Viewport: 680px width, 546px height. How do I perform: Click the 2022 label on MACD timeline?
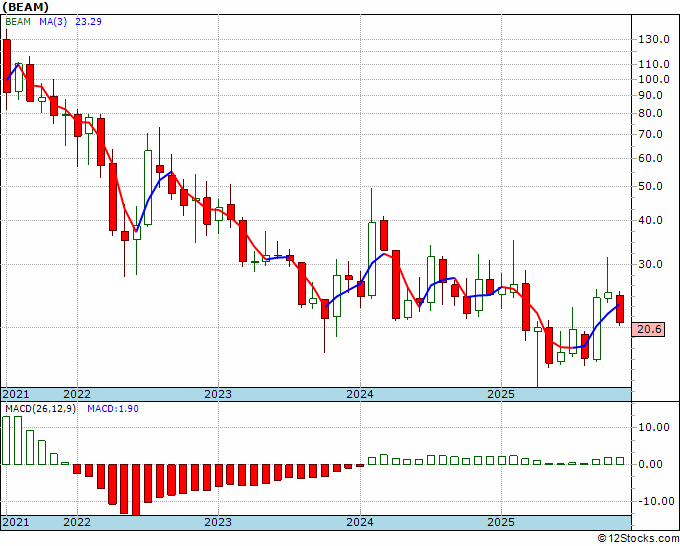coord(77,522)
